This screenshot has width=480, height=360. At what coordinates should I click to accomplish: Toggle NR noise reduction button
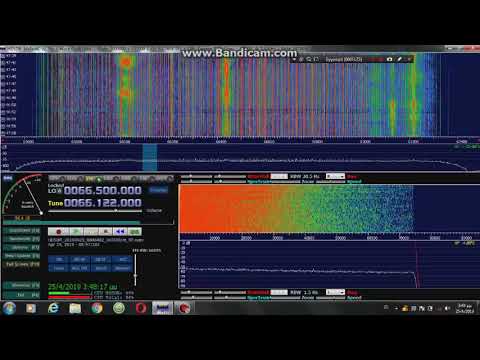click(59, 259)
